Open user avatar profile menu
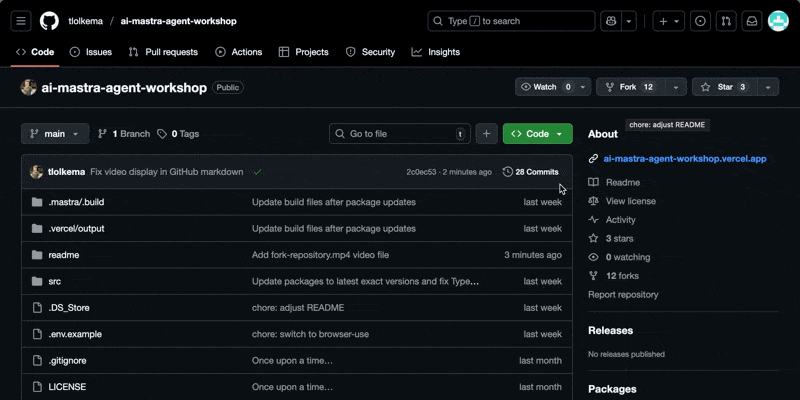Image resolution: width=800 pixels, height=400 pixels. [x=778, y=21]
